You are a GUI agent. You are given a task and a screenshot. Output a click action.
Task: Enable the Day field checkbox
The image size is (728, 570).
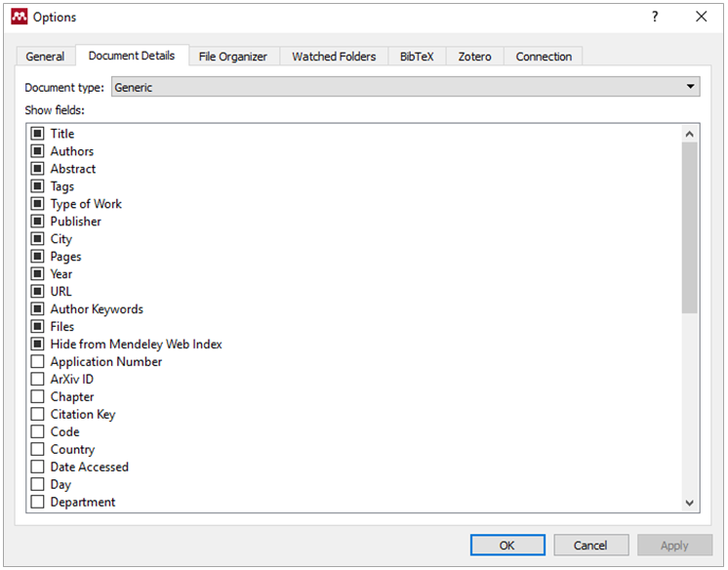pos(37,484)
